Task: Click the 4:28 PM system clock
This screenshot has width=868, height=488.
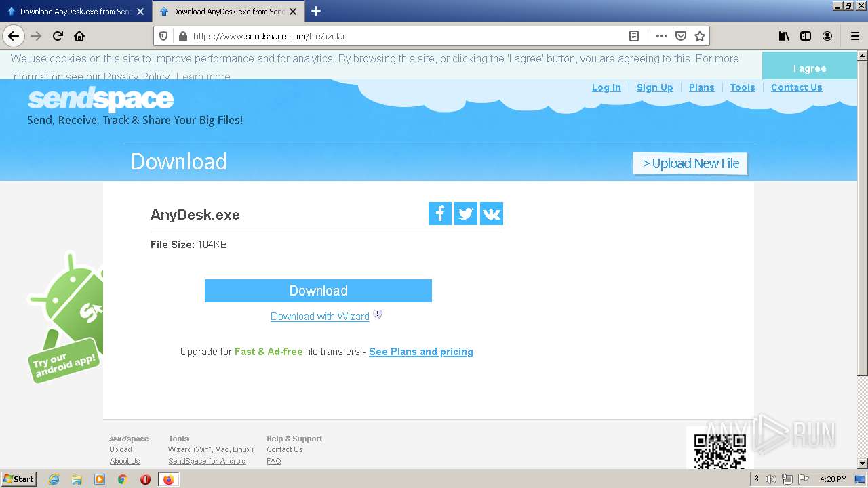Action: coord(833,479)
